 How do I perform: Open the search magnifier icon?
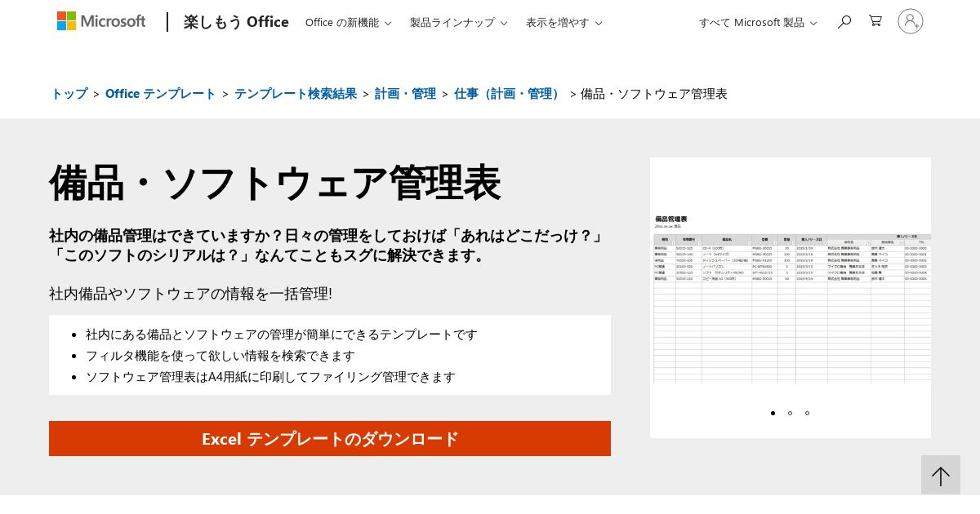[x=844, y=21]
